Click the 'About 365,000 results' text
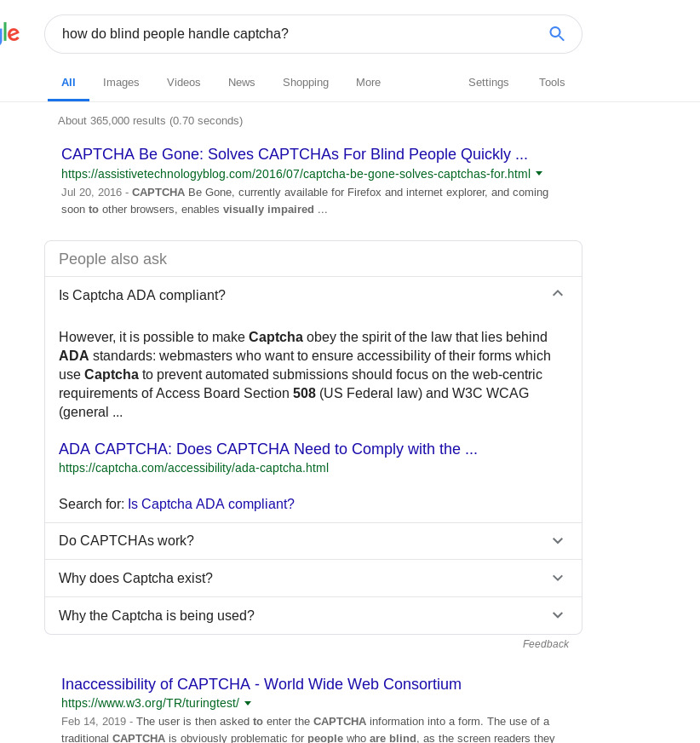 click(150, 121)
